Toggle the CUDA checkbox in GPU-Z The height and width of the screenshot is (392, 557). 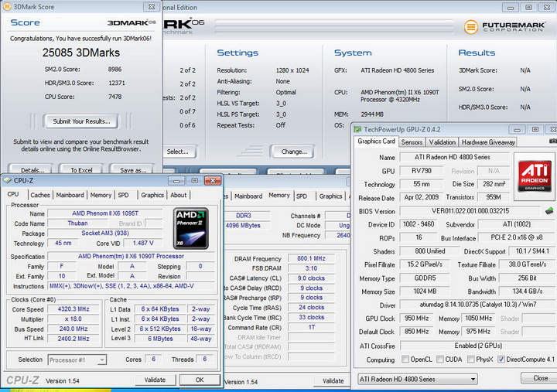[x=440, y=360]
